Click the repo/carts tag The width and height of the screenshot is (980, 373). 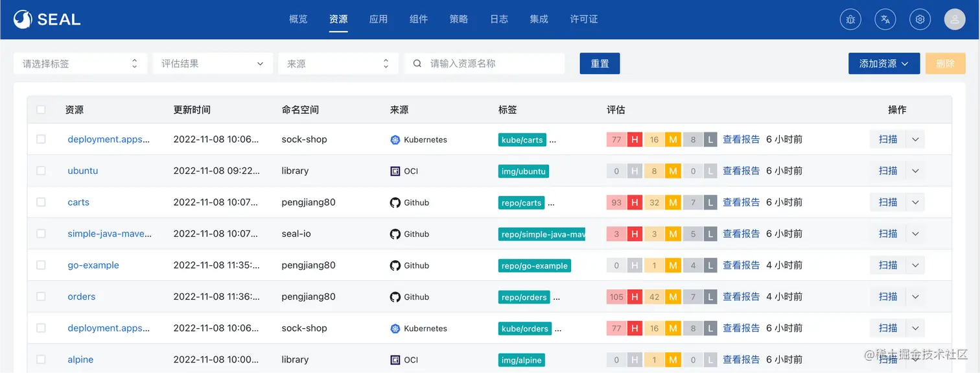pos(522,203)
